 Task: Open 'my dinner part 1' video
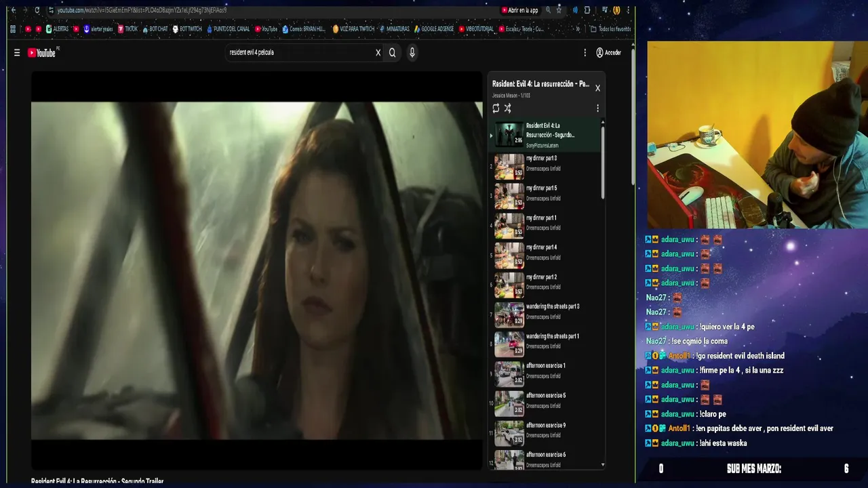tap(545, 226)
